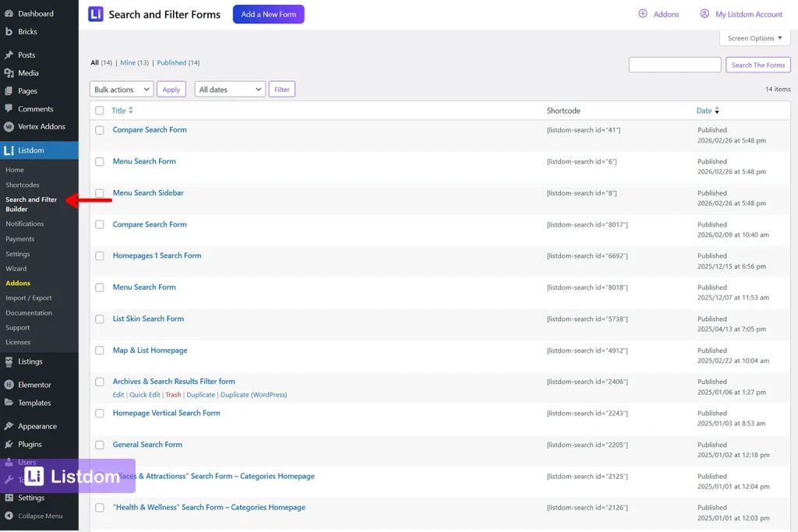Image resolution: width=798 pixels, height=532 pixels.
Task: Click inside the search input field
Action: (x=674, y=65)
